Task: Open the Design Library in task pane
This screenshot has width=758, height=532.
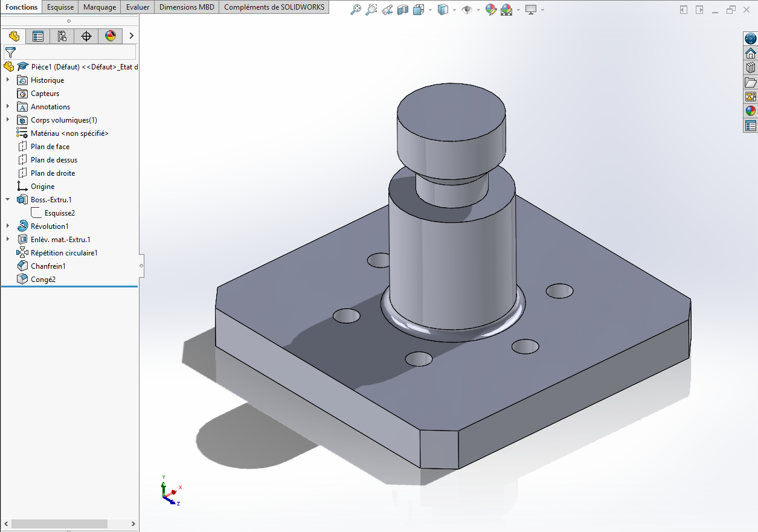Action: [x=750, y=68]
